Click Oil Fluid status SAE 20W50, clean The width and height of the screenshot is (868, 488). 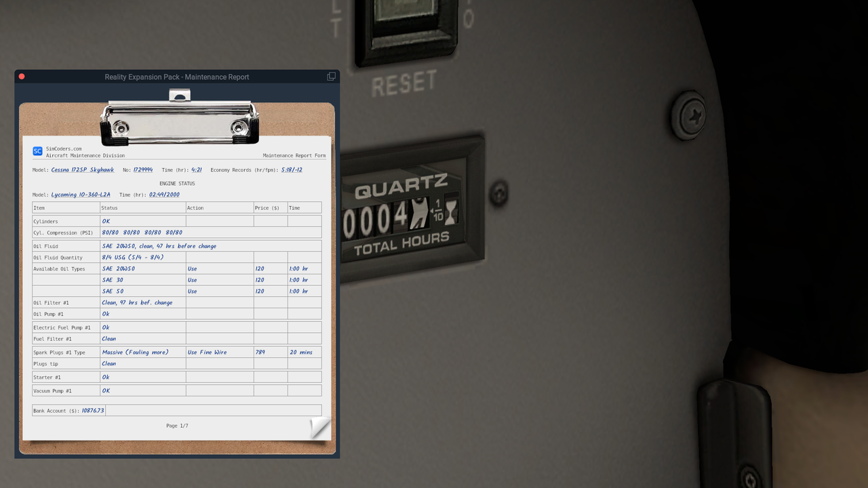point(159,246)
